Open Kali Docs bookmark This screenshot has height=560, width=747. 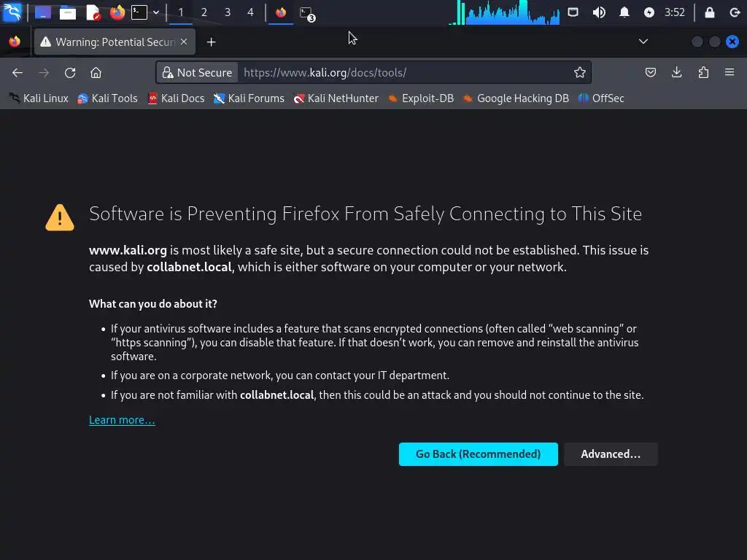pos(176,98)
